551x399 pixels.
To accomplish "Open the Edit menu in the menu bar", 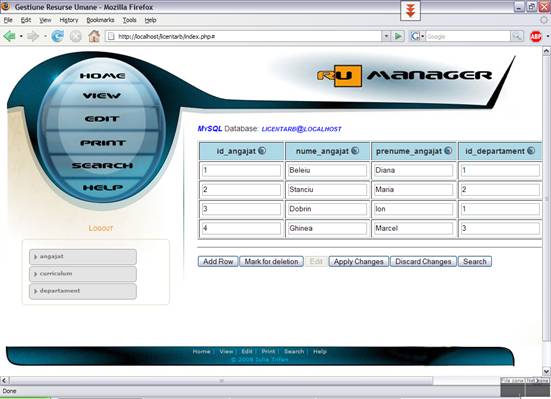I will pos(26,20).
